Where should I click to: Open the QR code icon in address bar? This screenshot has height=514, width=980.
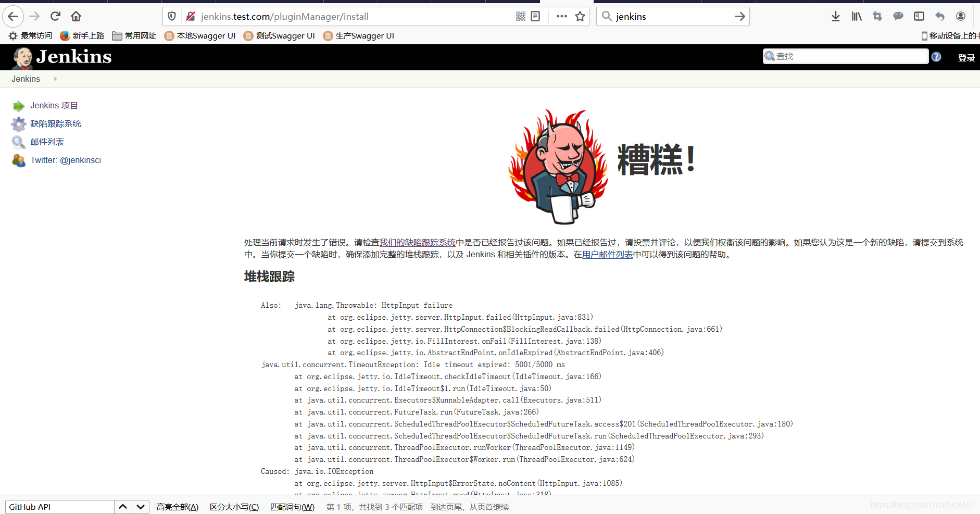coord(520,17)
